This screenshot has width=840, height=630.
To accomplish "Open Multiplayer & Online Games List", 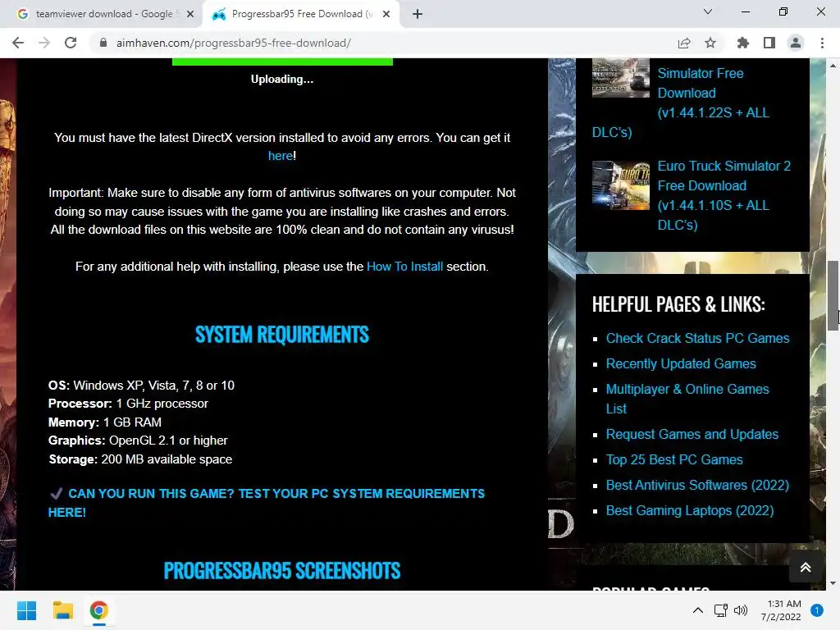I will pos(687,399).
